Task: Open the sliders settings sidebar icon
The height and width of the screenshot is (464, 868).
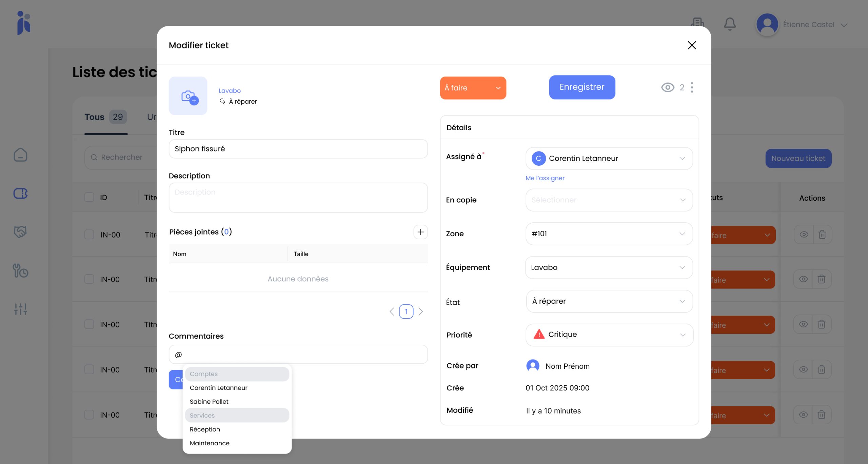Action: tap(20, 309)
